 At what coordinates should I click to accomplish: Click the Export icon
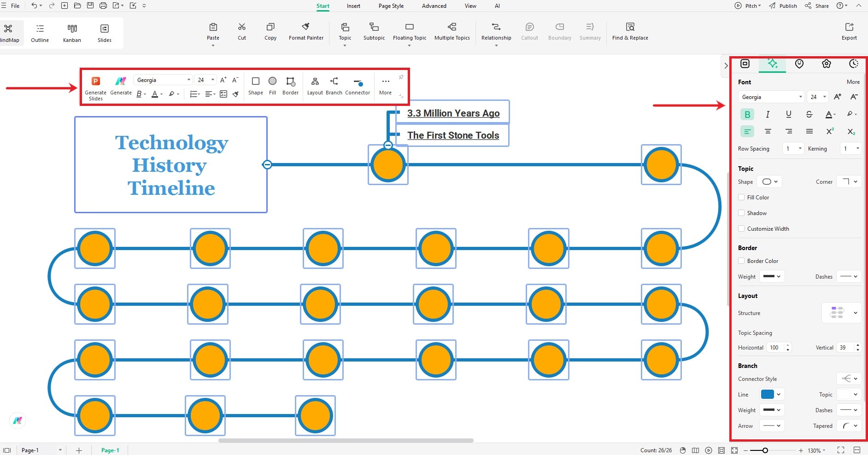[849, 27]
